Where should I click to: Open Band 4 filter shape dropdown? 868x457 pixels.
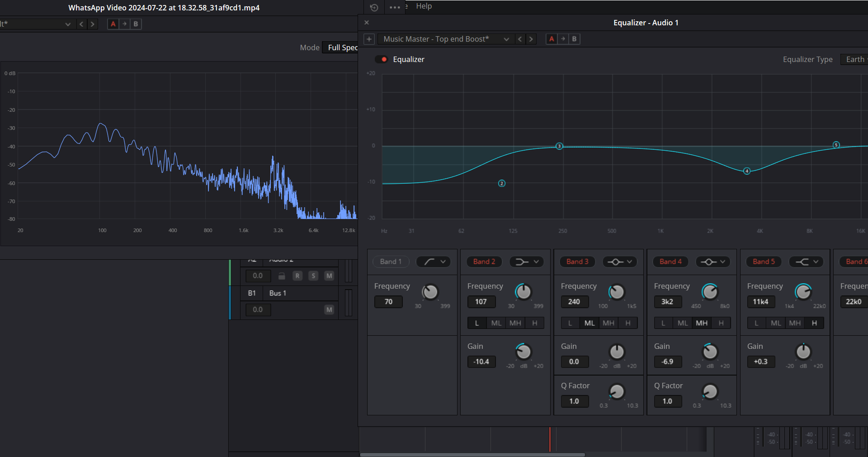[712, 262]
